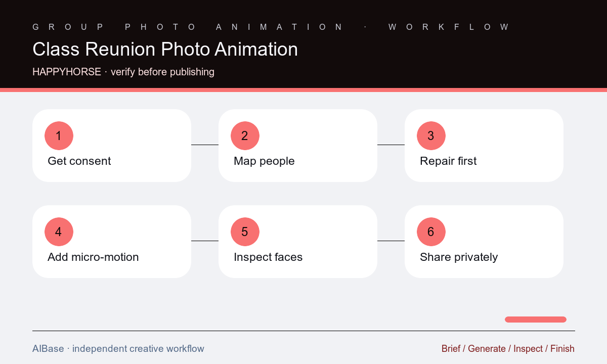Select the "Add micro-motion" label
The width and height of the screenshot is (607, 364).
click(x=93, y=257)
